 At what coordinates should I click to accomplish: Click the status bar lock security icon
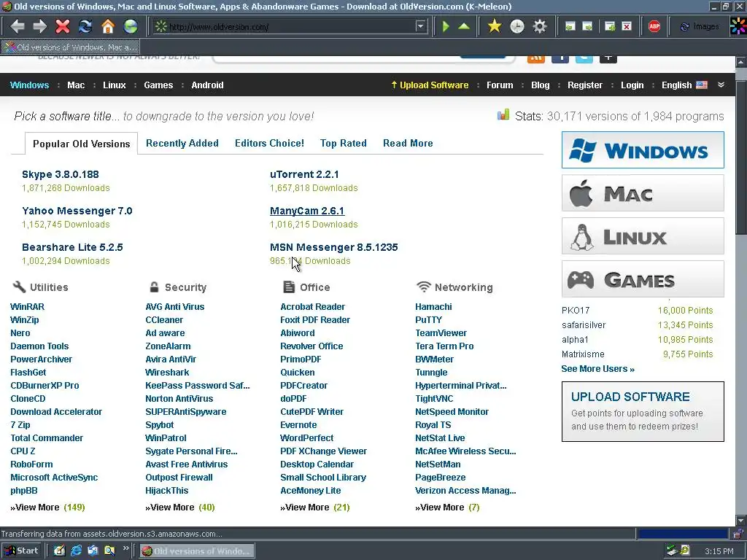click(738, 533)
